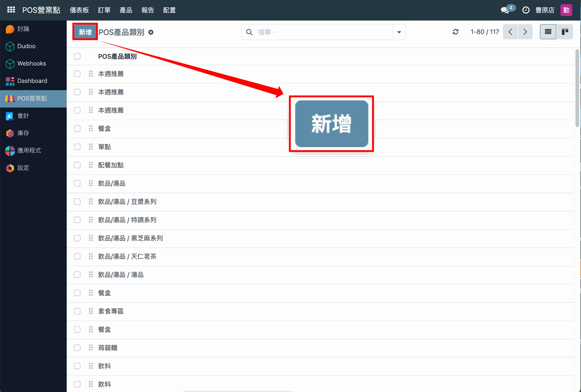This screenshot has height=392, width=581.
Task: Open 應用程式 apps in sidebar
Action: pyautogui.click(x=33, y=150)
